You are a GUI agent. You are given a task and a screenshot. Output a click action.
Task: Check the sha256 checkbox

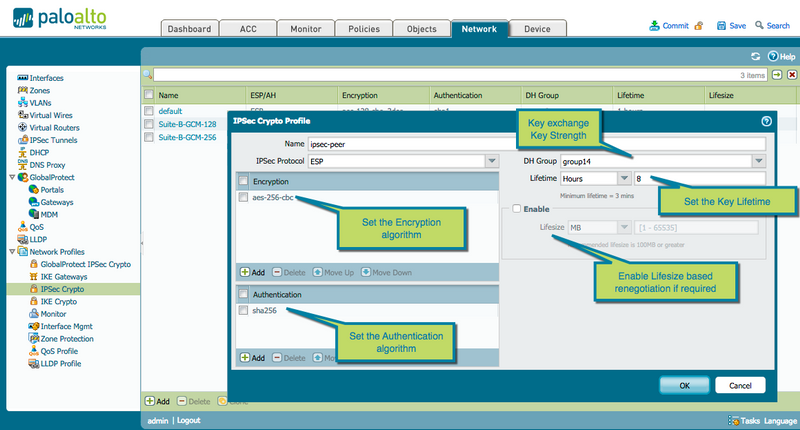click(x=243, y=310)
